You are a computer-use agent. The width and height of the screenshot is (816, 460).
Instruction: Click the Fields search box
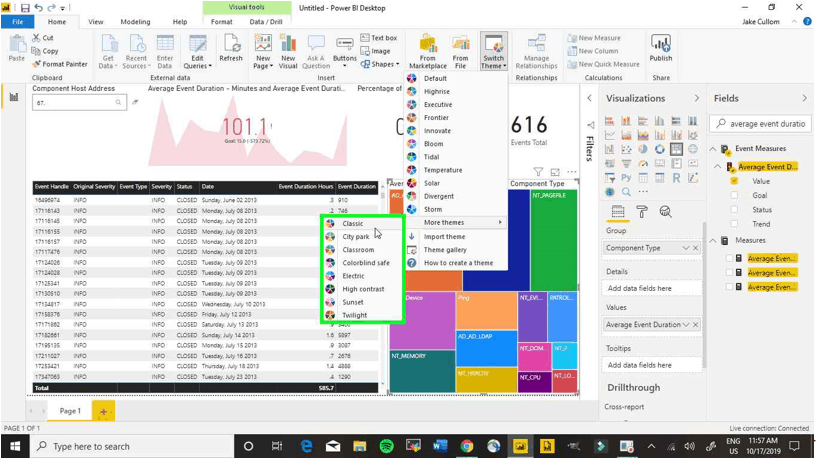[x=760, y=124]
